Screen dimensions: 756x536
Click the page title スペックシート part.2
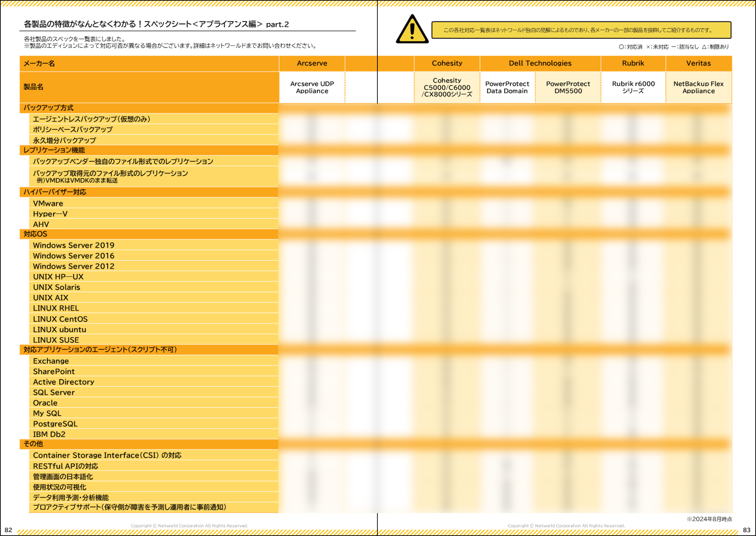[156, 24]
